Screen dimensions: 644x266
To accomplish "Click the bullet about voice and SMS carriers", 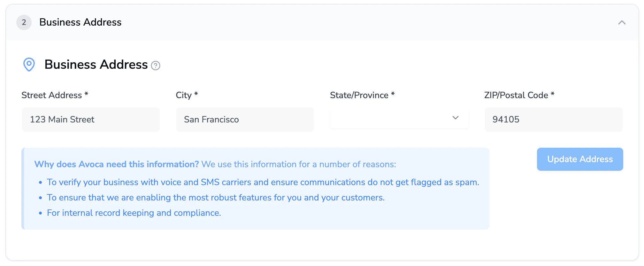I will tap(263, 182).
